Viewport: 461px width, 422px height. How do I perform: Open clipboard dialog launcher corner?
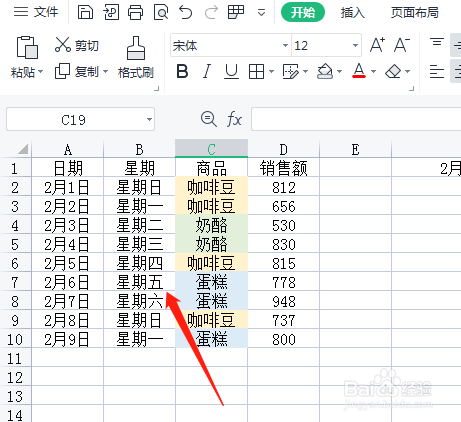point(157,88)
